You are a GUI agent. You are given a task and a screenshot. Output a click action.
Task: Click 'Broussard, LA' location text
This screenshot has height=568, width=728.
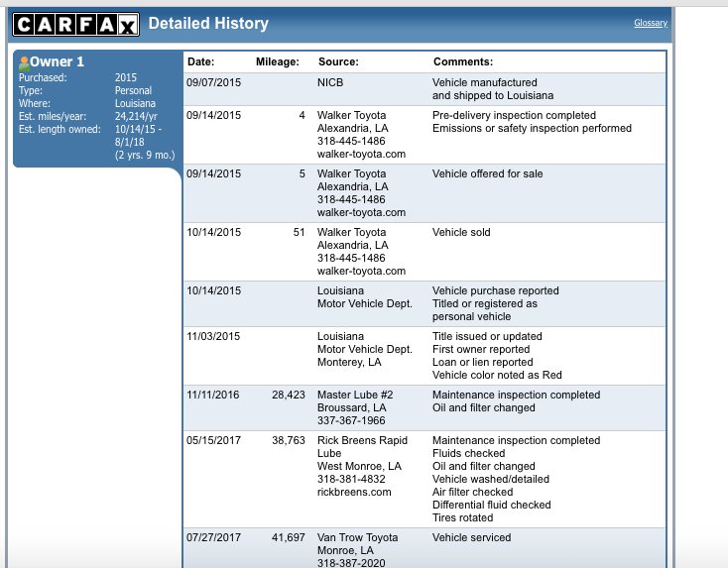point(351,407)
